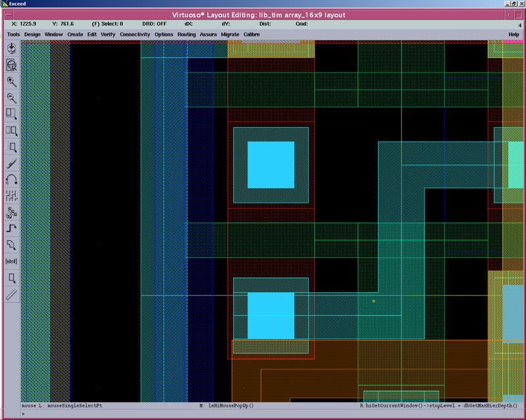526x420 pixels.
Task: Click the command input line at bottom
Action: pos(263,415)
